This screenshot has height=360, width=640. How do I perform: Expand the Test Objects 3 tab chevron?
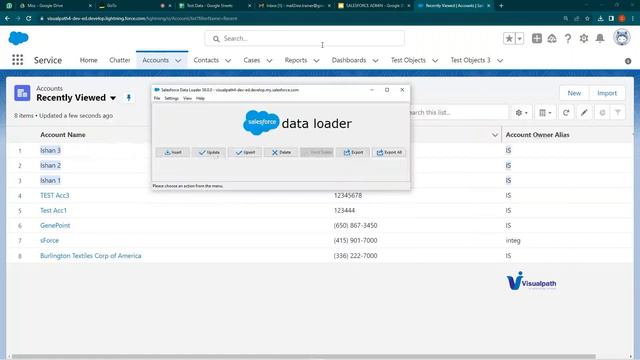(x=500, y=60)
